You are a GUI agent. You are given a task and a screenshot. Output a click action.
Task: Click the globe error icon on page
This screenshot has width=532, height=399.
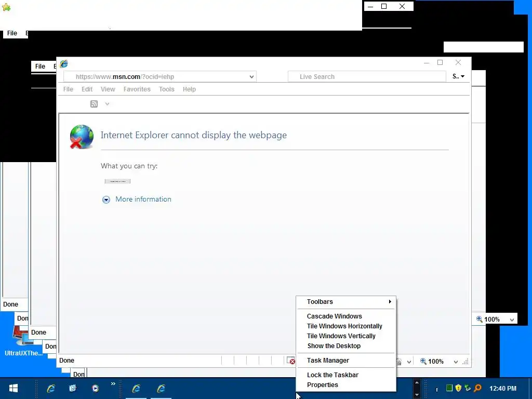pos(82,137)
